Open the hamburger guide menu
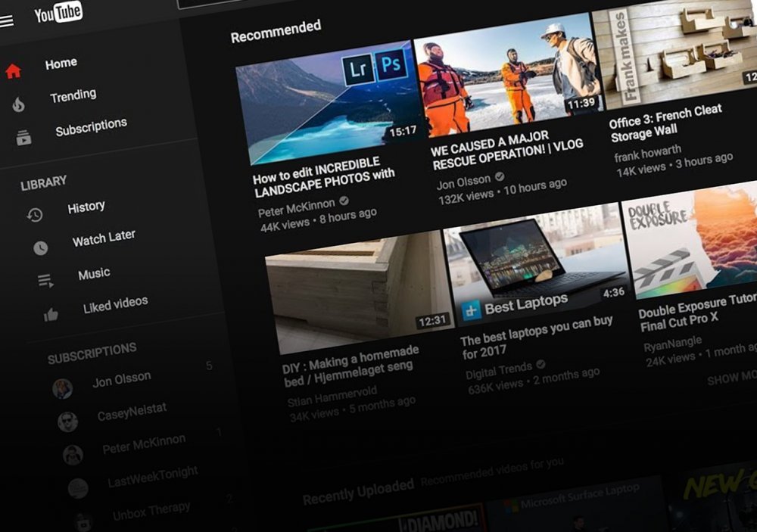This screenshot has width=757, height=532. click(x=6, y=20)
